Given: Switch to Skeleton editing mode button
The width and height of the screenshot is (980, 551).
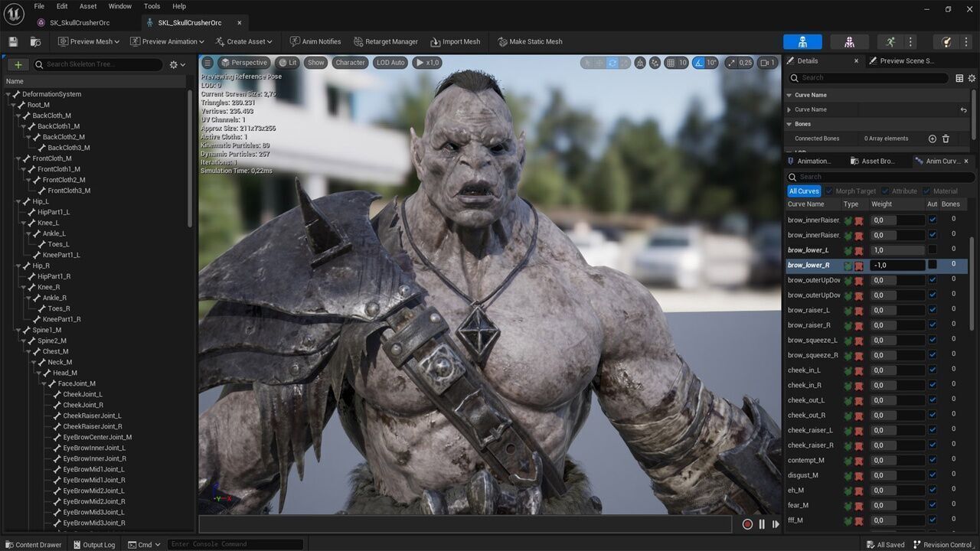Looking at the screenshot, I should tap(802, 41).
